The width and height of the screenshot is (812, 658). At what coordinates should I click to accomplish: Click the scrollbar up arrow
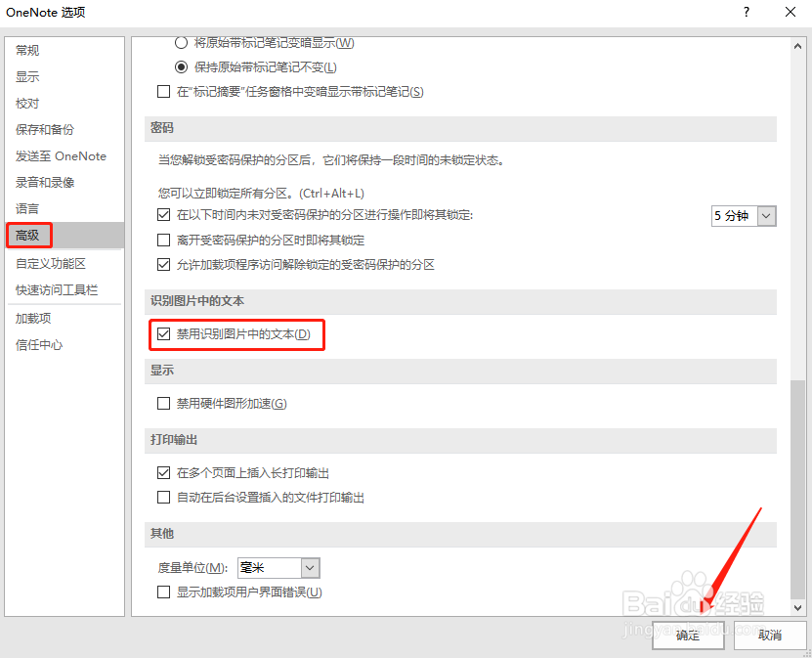pos(797,47)
